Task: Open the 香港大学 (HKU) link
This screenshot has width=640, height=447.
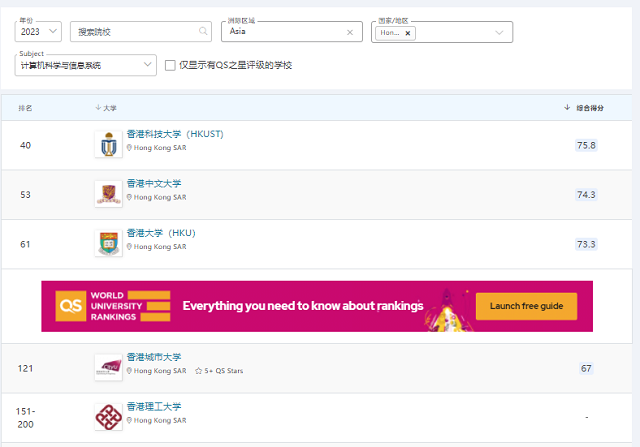Action: coord(161,233)
